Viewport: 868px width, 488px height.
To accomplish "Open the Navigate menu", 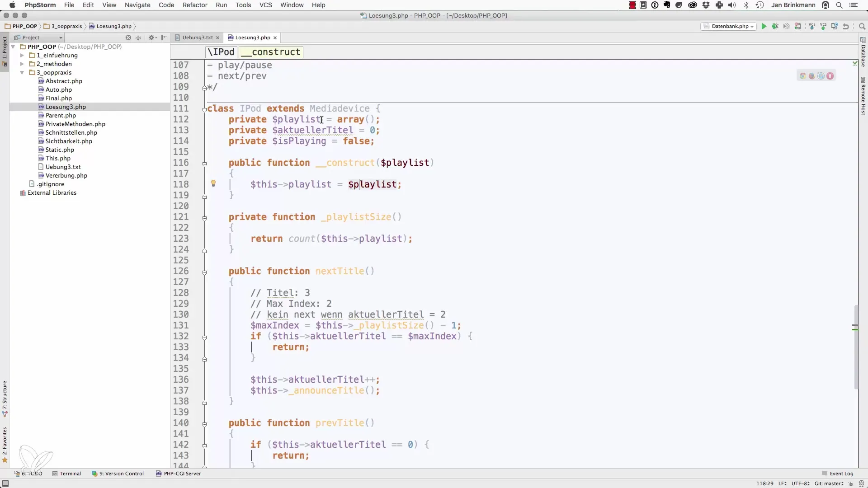I will tap(137, 5).
